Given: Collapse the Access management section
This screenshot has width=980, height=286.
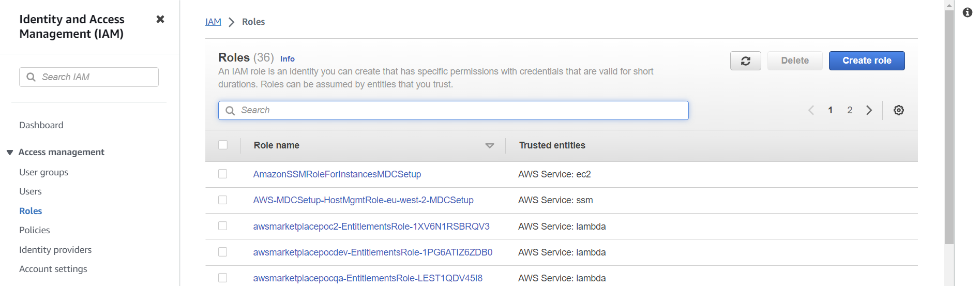Looking at the screenshot, I should click(10, 153).
